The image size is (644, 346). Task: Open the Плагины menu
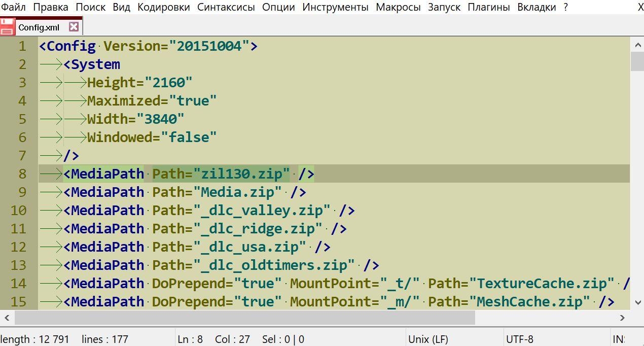[x=489, y=7]
